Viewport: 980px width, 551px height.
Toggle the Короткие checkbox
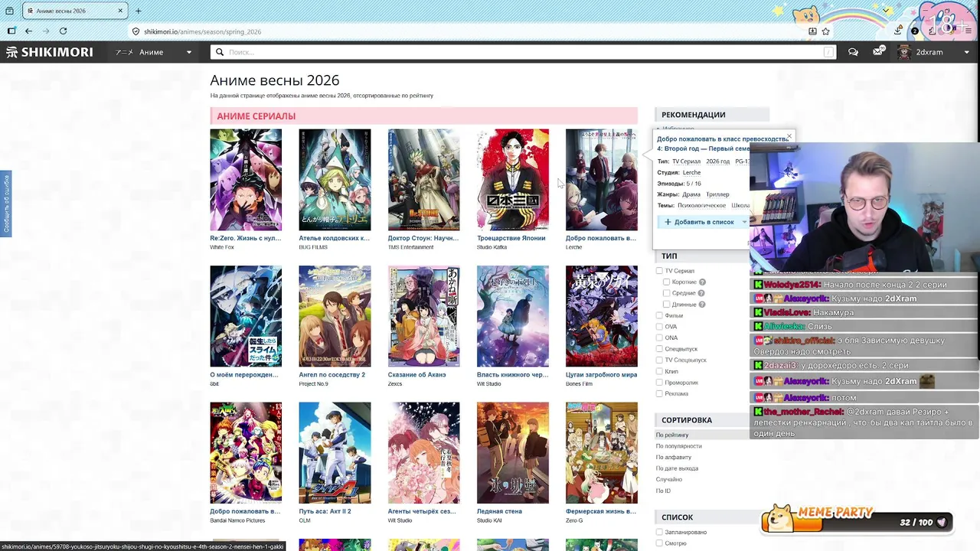click(x=666, y=282)
